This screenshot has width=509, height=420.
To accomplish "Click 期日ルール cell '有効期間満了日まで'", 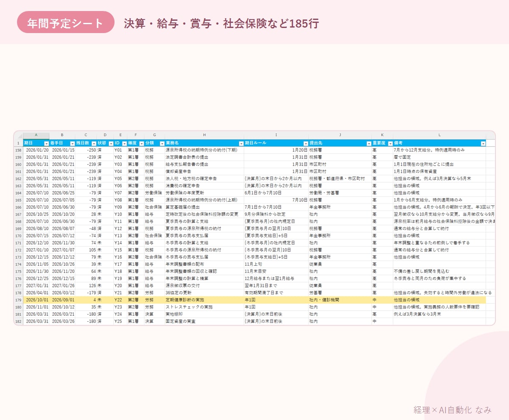I will [x=276, y=293].
